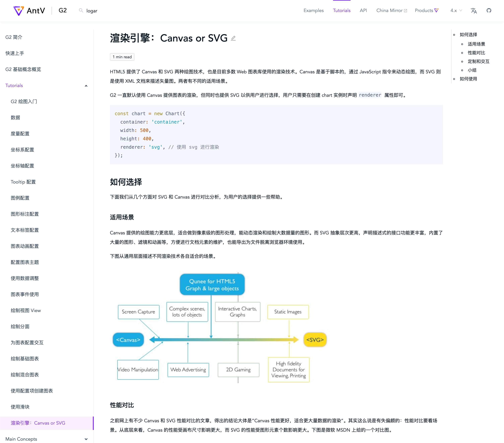
Task: Click the search magnifier icon
Action: pos(81,10)
